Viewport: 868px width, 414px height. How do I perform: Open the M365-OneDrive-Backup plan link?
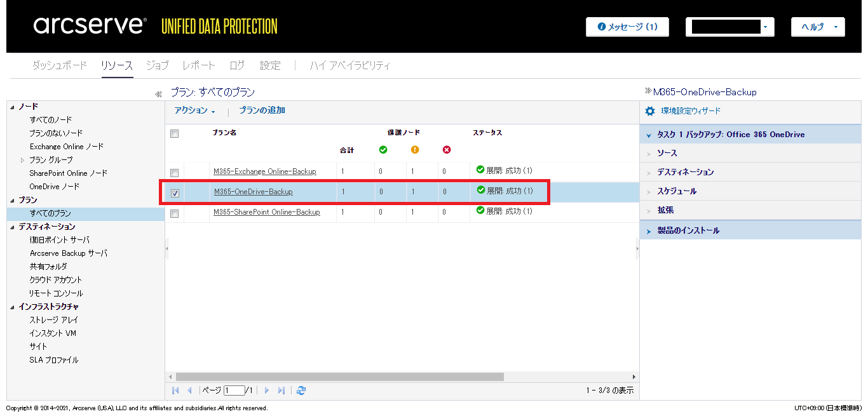[254, 192]
